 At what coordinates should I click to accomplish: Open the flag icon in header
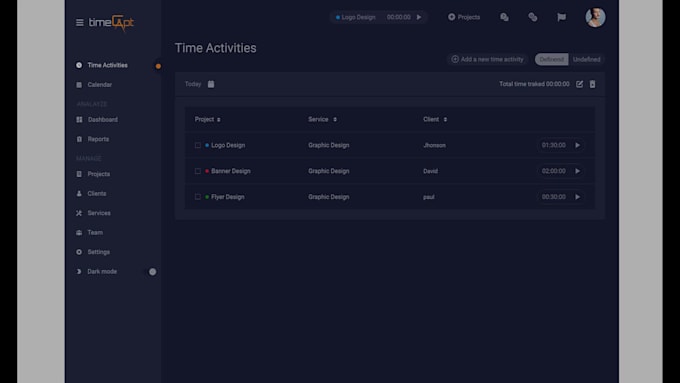pyautogui.click(x=561, y=17)
